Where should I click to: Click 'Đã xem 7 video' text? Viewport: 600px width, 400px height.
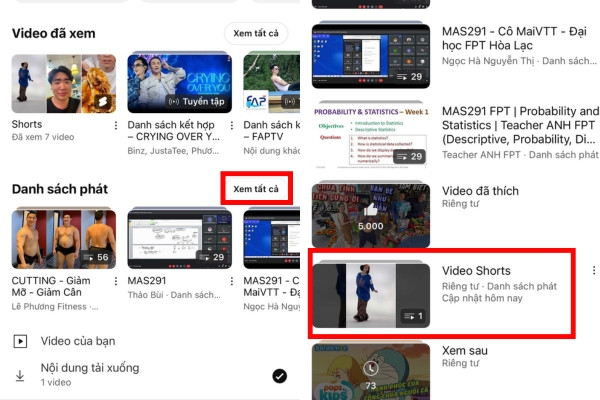[x=43, y=137]
